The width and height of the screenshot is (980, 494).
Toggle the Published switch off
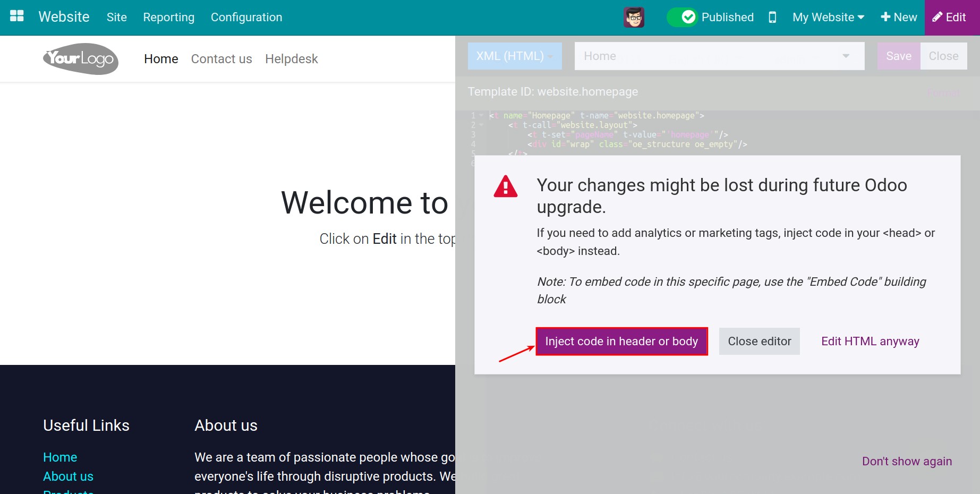click(681, 18)
